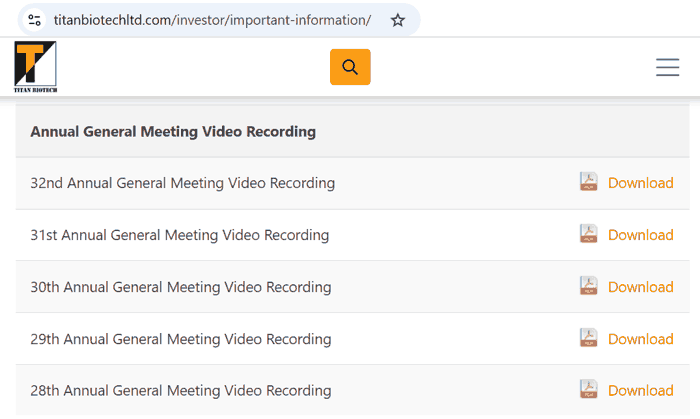Click the URL in the address bar

212,20
